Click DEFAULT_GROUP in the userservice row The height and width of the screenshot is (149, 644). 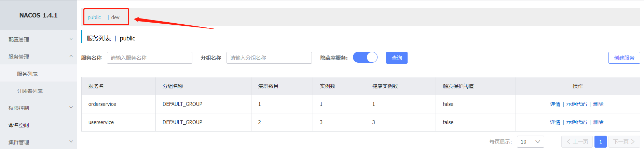pyautogui.click(x=182, y=122)
